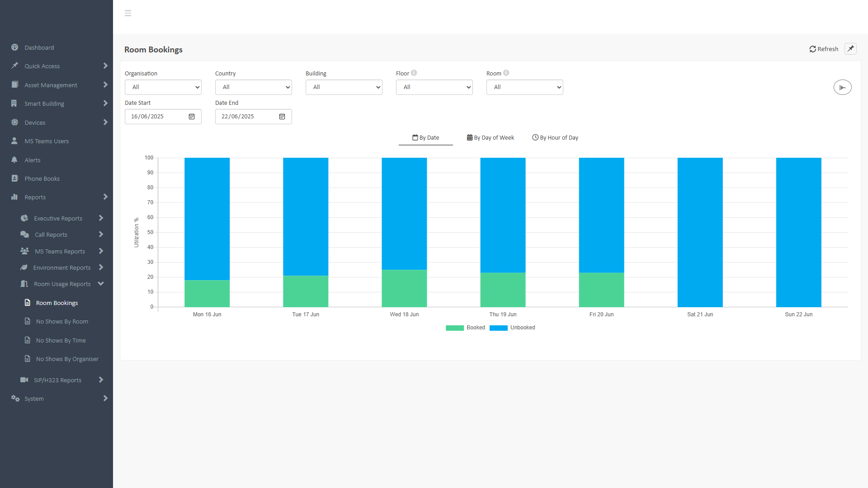Screen dimensions: 868x488
Task: Click the Room info tooltip icon
Action: point(506,73)
